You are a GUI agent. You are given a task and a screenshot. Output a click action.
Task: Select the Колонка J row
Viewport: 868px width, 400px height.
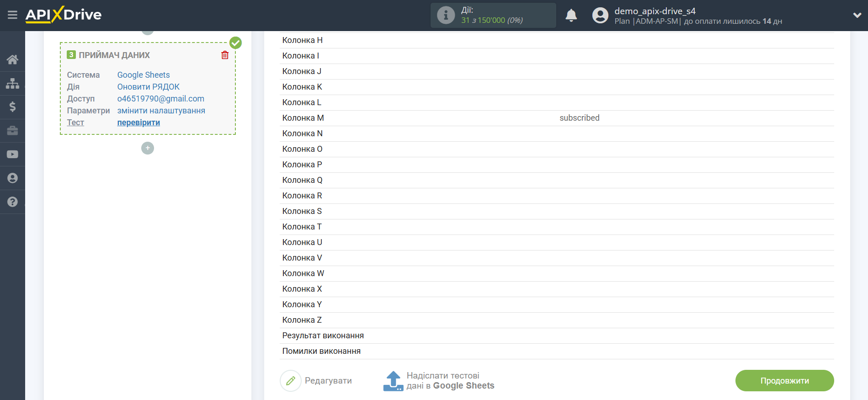coord(557,71)
